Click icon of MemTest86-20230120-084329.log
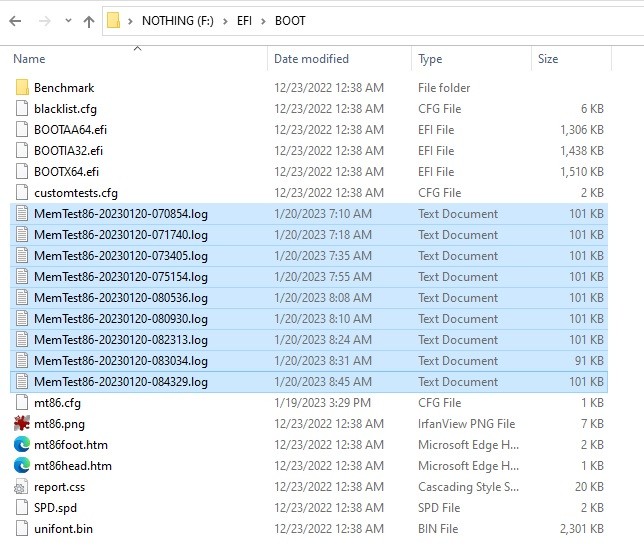644x553 pixels. click(22, 381)
